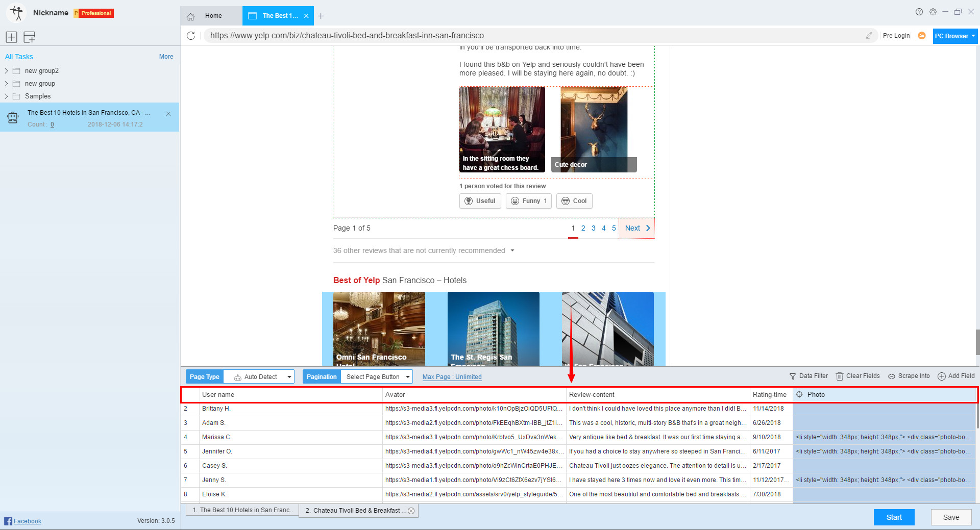Screen dimensions: 980x530
Task: Click the Save button
Action: coord(951,517)
